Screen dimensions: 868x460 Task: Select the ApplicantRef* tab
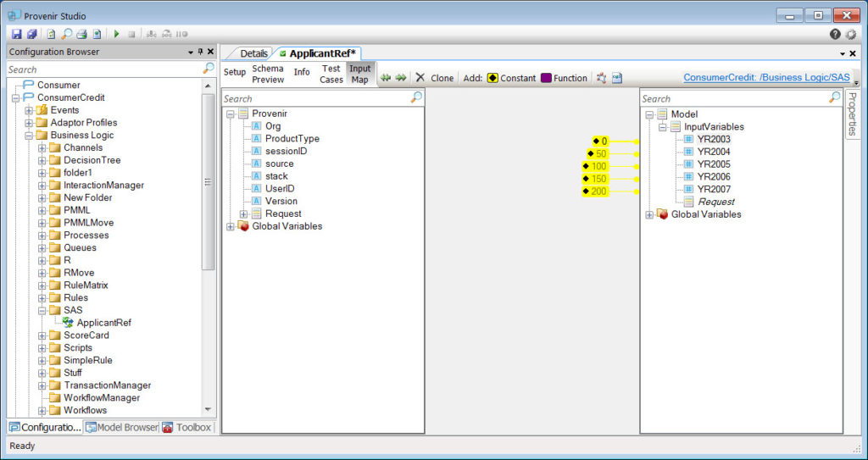[x=321, y=53]
